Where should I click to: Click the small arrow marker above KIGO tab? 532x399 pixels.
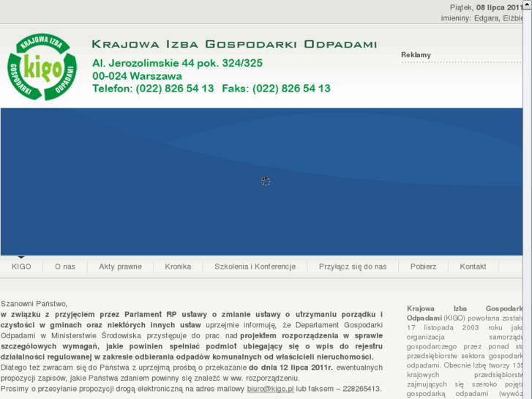[x=21, y=258]
